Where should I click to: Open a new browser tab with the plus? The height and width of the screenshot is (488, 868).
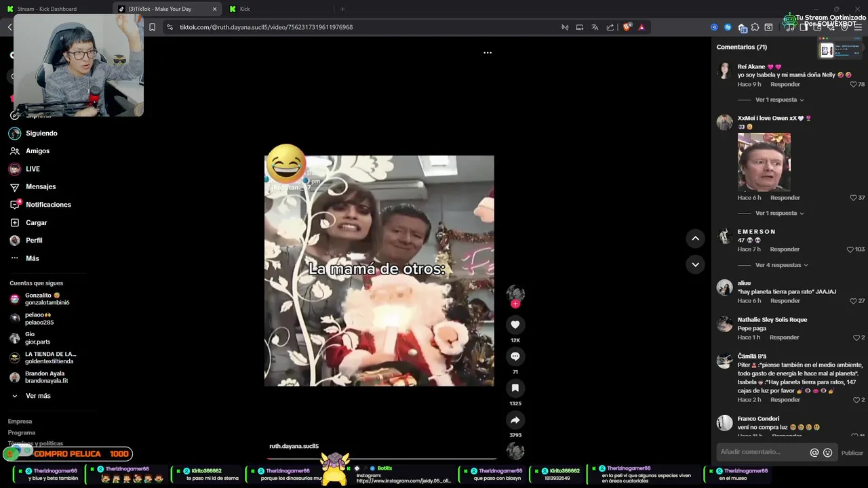(x=342, y=9)
